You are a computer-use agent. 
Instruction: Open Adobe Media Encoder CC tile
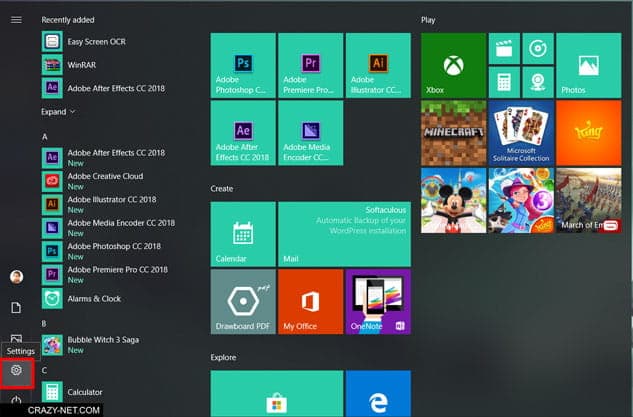(310, 133)
